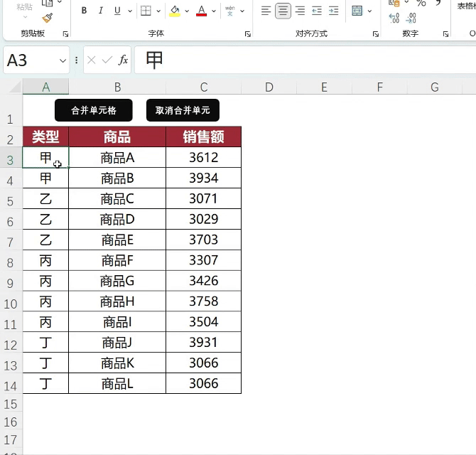Image resolution: width=476 pixels, height=455 pixels.
Task: Click the 取消合并单元 button
Action: (183, 110)
